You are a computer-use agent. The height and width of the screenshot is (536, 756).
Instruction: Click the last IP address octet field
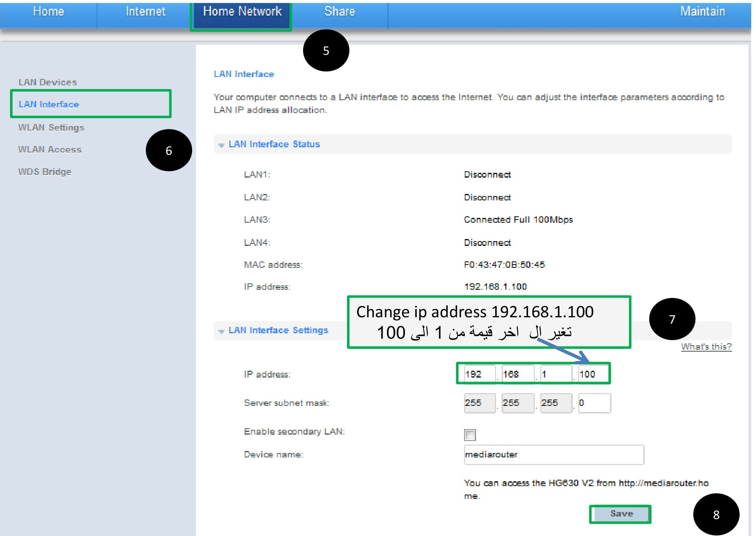[593, 374]
